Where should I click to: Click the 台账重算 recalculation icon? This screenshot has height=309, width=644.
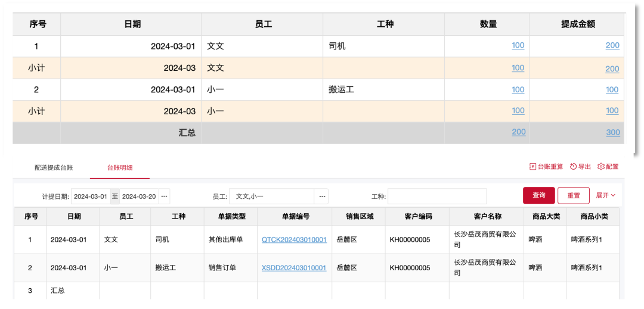(x=532, y=166)
